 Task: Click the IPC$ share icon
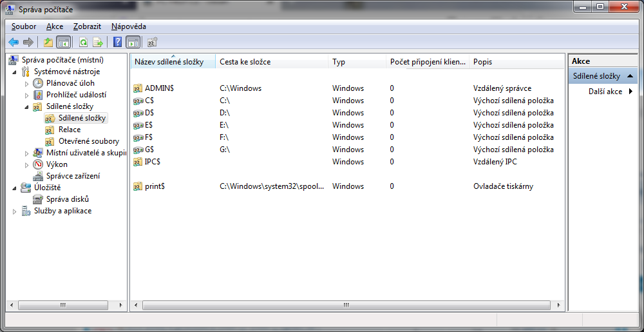tap(138, 162)
